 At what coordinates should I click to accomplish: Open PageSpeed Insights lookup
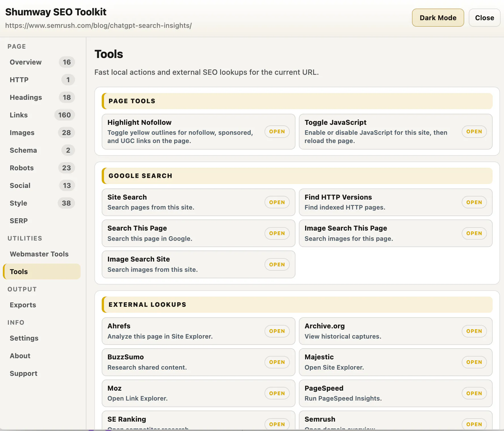coord(474,393)
